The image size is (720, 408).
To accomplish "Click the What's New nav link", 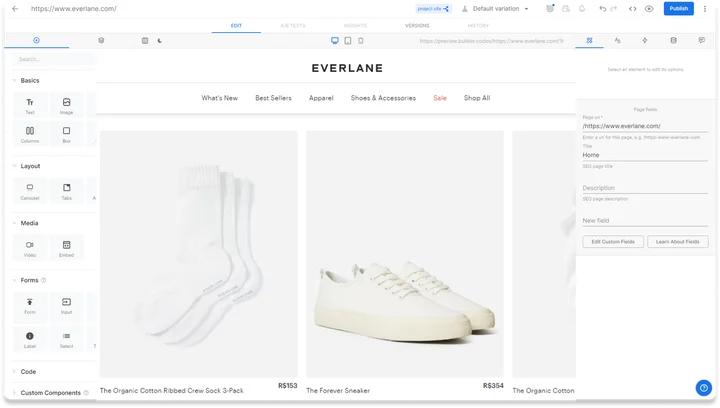I will (219, 98).
